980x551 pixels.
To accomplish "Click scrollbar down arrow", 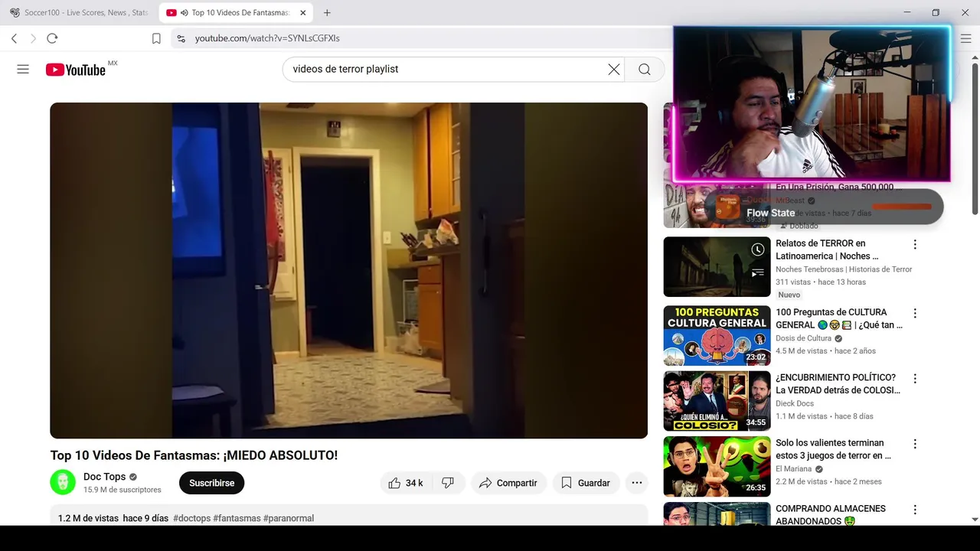I will pos(975,519).
